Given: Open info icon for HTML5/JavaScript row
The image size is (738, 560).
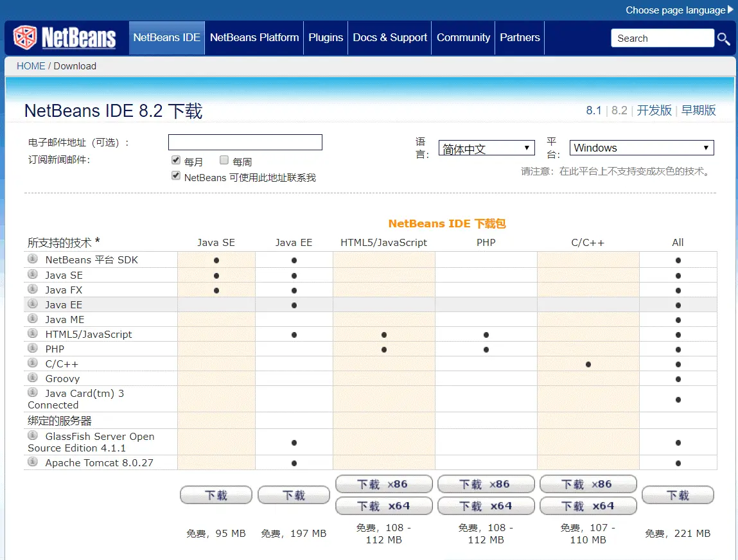Looking at the screenshot, I should 33,333.
